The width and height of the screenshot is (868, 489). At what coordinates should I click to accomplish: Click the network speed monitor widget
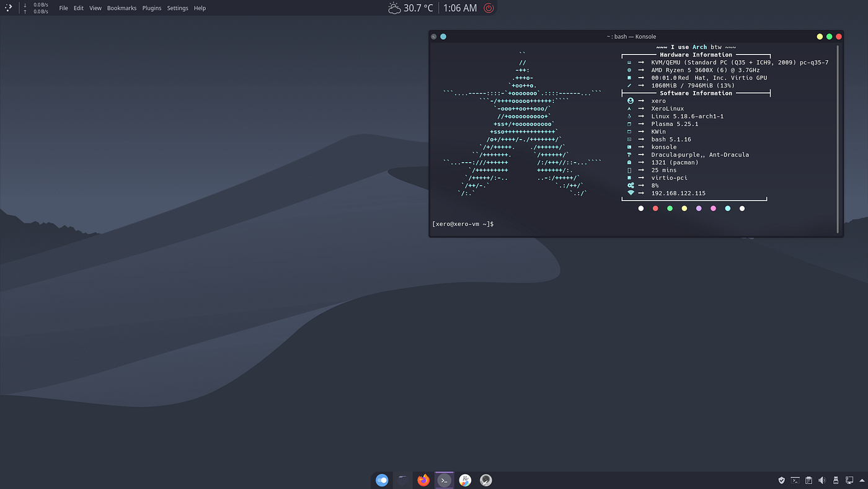36,8
